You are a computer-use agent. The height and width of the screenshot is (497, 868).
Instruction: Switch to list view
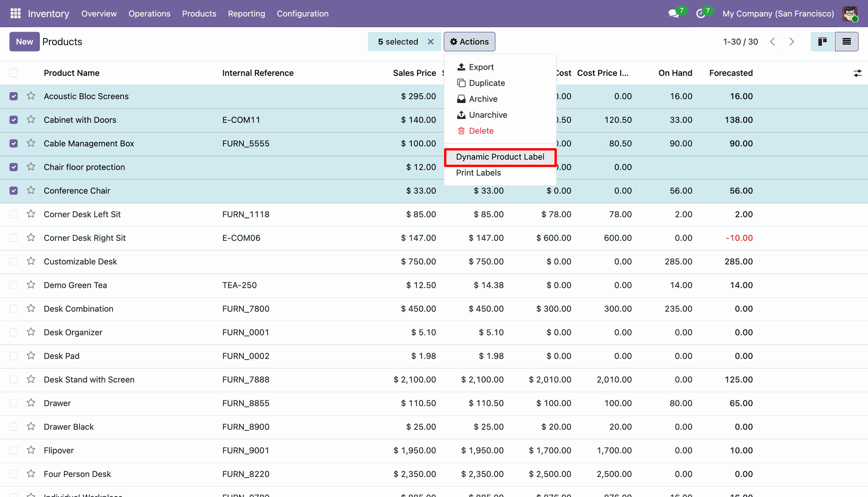(847, 42)
